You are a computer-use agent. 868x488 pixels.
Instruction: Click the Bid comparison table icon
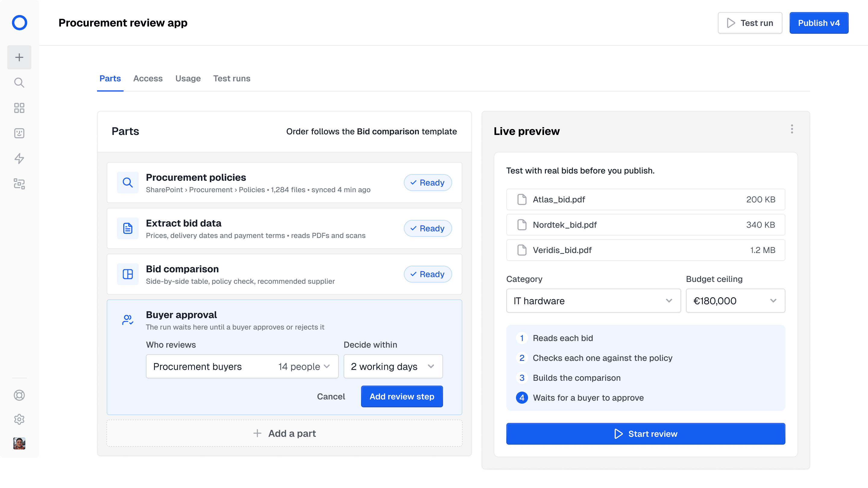pos(128,274)
